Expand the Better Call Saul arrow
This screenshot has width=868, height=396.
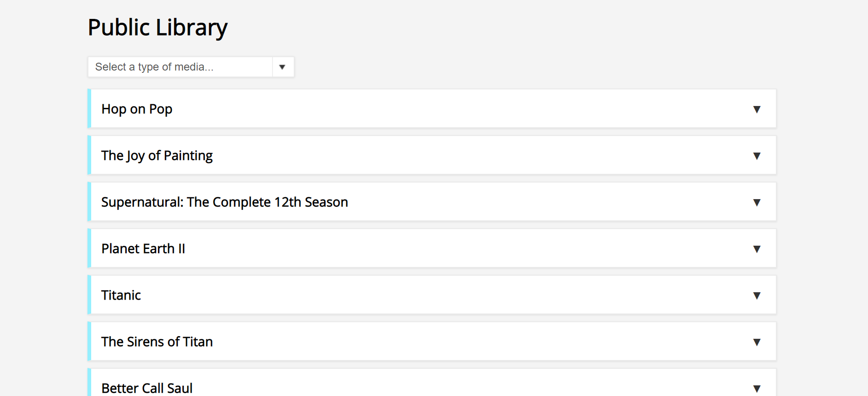(757, 388)
